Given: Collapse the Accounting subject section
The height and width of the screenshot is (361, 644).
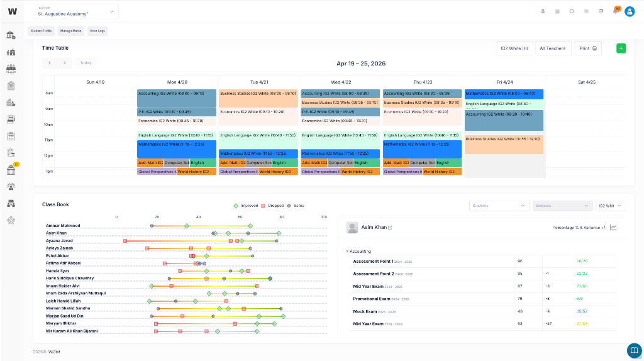Looking at the screenshot, I should point(358,252).
